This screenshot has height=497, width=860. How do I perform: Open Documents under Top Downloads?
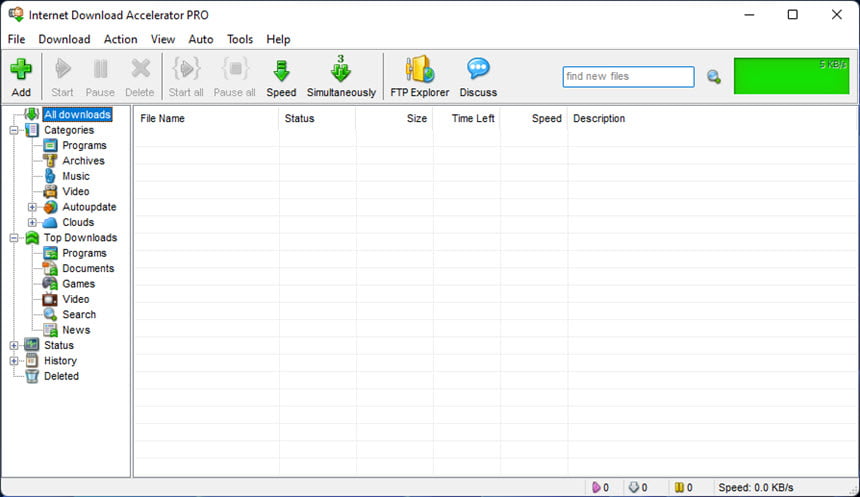88,268
